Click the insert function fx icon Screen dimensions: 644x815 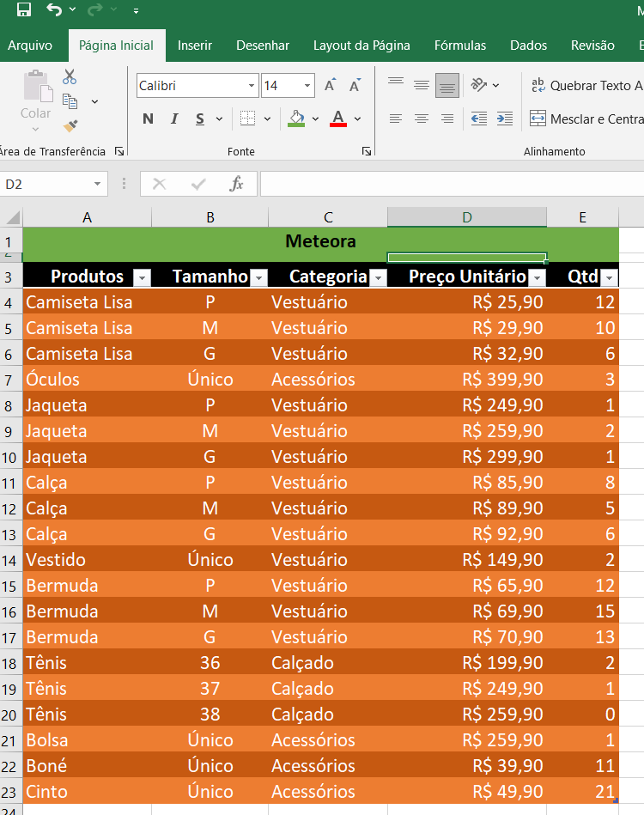236,184
